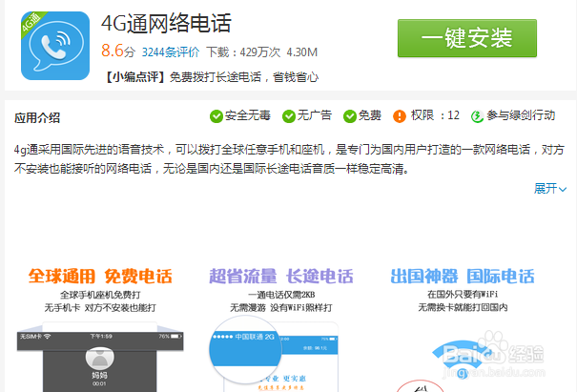Click the 4G通网络电话 app title

point(166,23)
